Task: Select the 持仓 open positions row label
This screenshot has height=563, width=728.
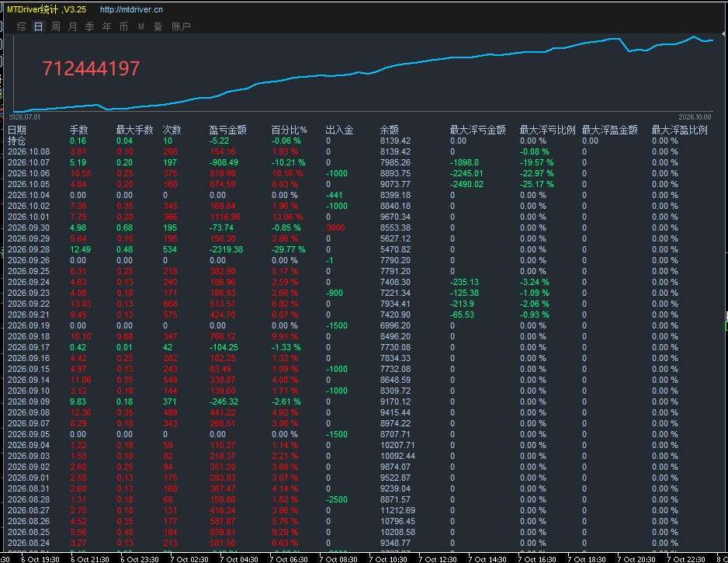Action: [17, 141]
